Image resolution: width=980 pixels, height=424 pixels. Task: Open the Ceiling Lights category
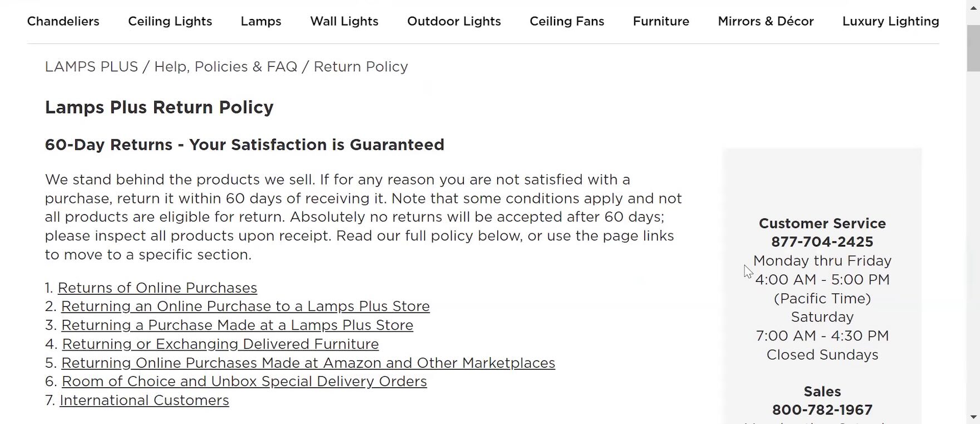point(170,21)
